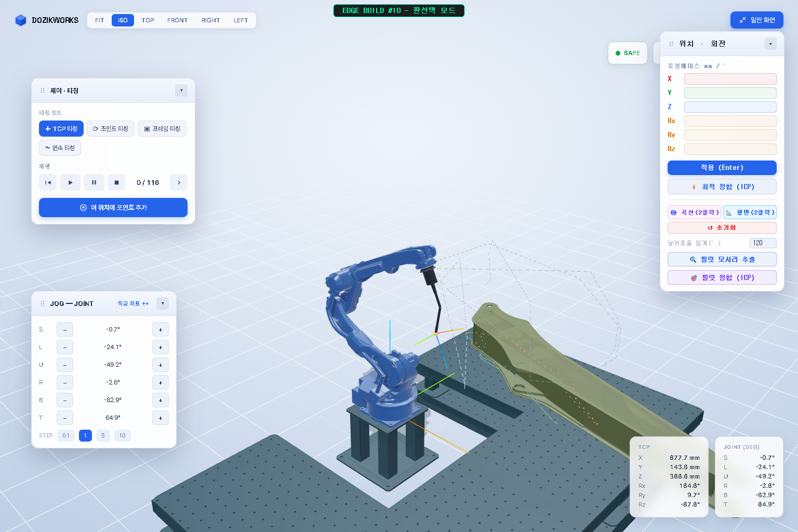Decrease the L joint angle

pos(65,347)
